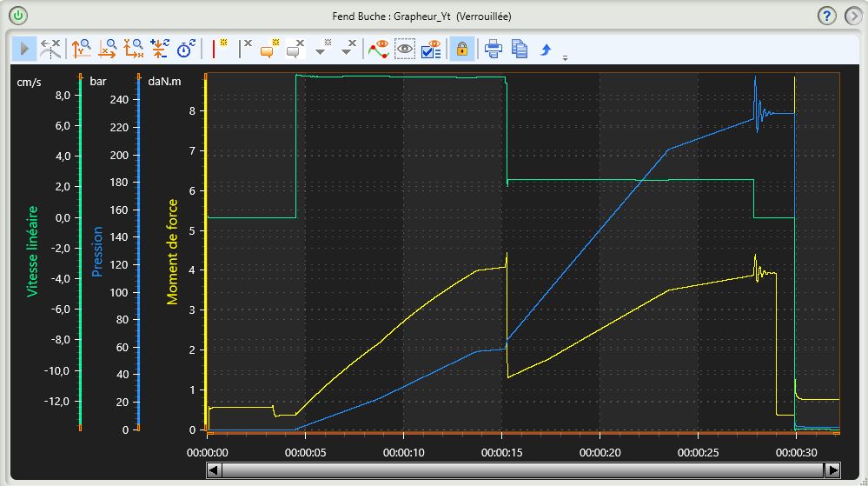The width and height of the screenshot is (868, 486).
Task: Open the checklist visibility options
Action: [x=431, y=49]
